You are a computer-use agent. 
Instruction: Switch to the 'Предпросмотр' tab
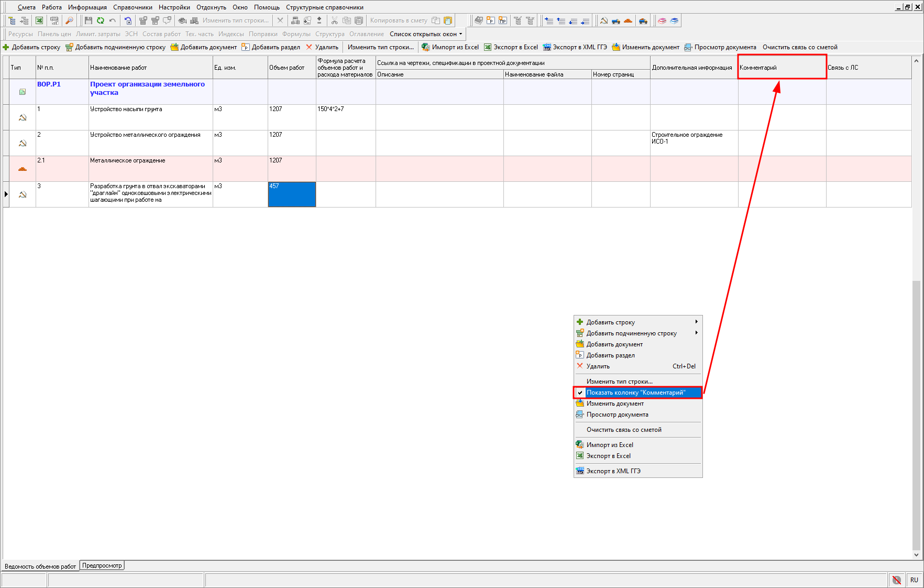102,565
